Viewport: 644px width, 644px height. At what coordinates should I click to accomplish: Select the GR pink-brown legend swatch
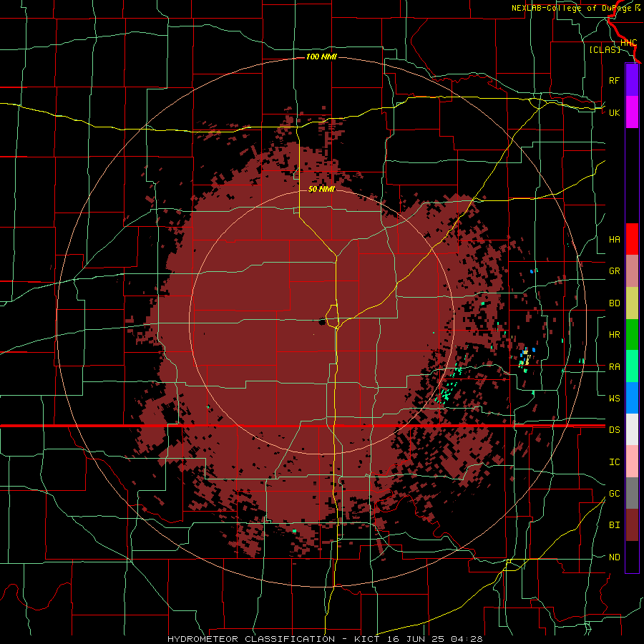[x=632, y=270]
